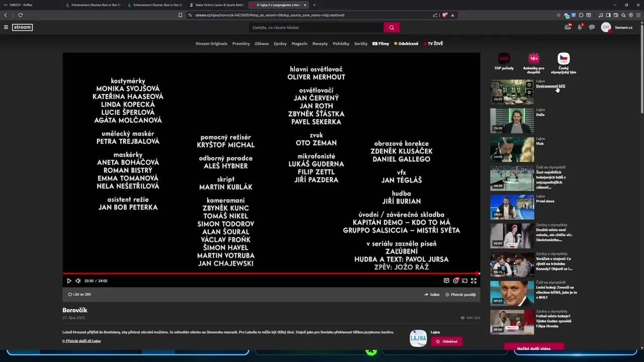Open the CH user profile avatar

[606, 27]
